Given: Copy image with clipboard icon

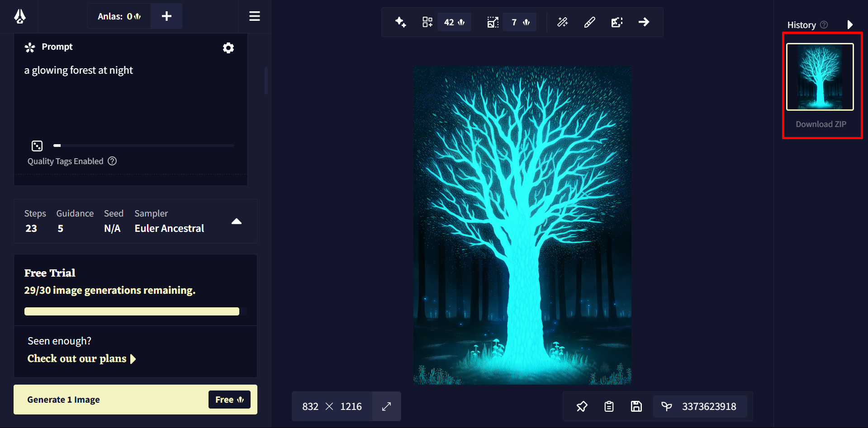Looking at the screenshot, I should pos(609,406).
